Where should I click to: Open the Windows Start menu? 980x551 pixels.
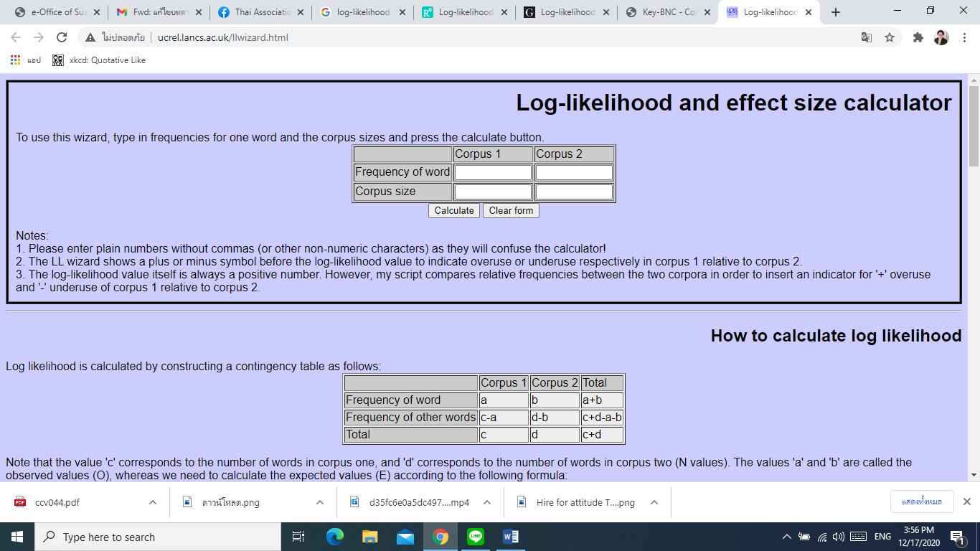17,537
